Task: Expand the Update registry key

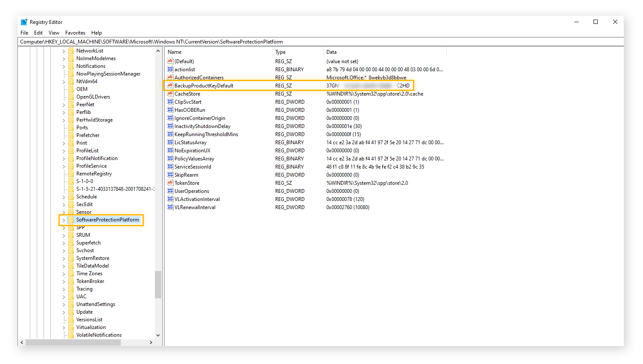Action: tap(63, 312)
